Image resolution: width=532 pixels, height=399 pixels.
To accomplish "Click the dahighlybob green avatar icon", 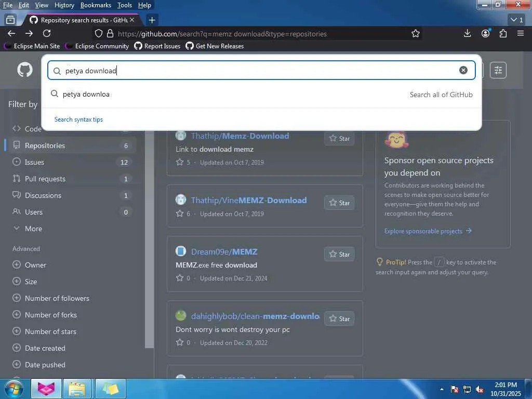I will (180, 315).
